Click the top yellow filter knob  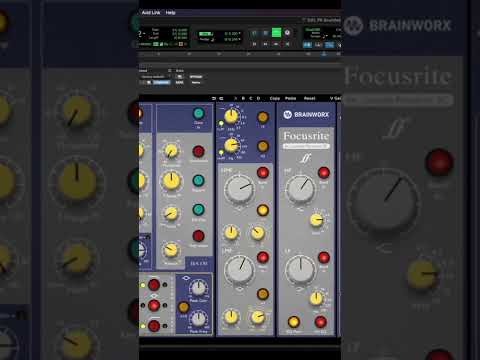tap(231, 116)
